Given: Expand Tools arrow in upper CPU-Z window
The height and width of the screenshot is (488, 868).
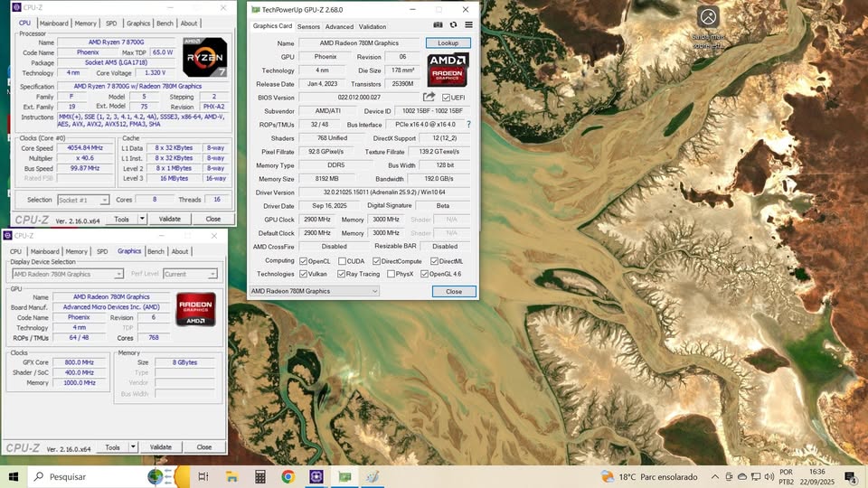Looking at the screenshot, I should [142, 219].
